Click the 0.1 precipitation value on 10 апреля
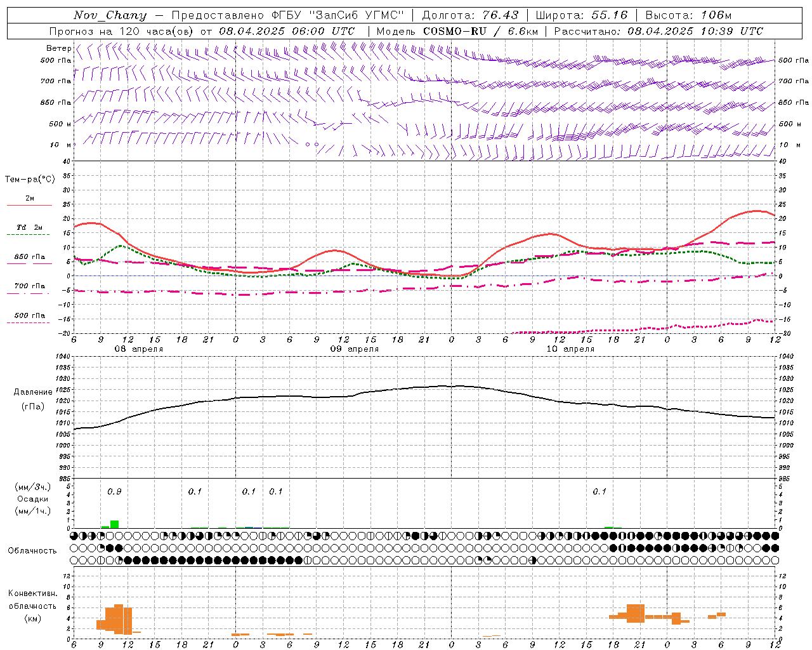812x650 pixels. [599, 492]
